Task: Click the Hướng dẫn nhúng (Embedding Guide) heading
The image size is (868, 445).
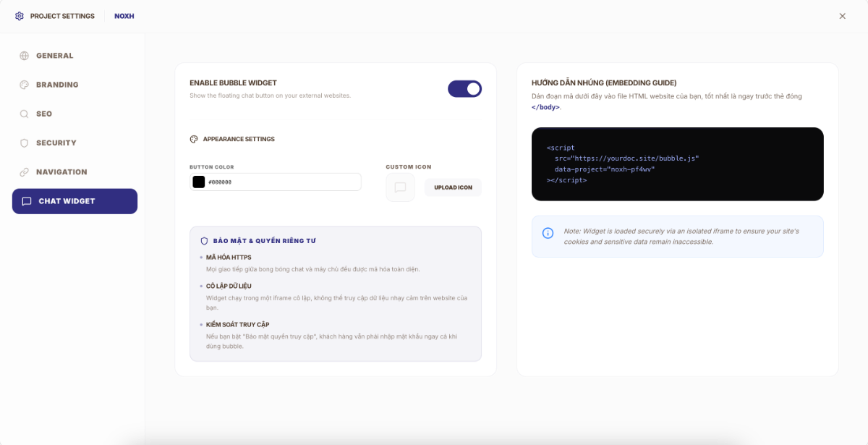Action: 604,83
